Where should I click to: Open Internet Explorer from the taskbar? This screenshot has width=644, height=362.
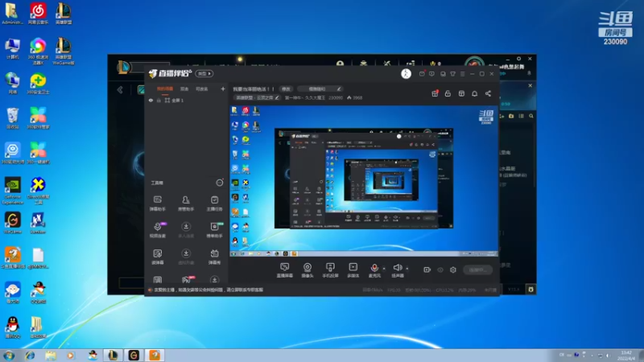tap(30, 356)
